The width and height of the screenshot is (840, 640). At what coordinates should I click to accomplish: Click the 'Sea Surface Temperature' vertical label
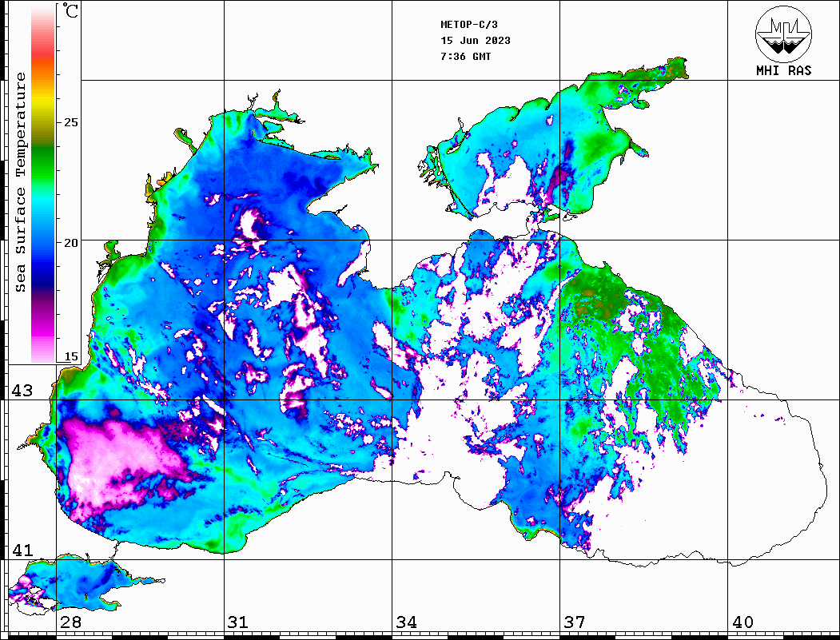pyautogui.click(x=20, y=182)
